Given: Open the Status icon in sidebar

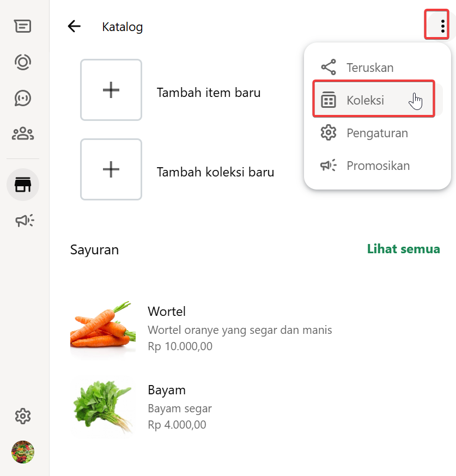Looking at the screenshot, I should (23, 62).
